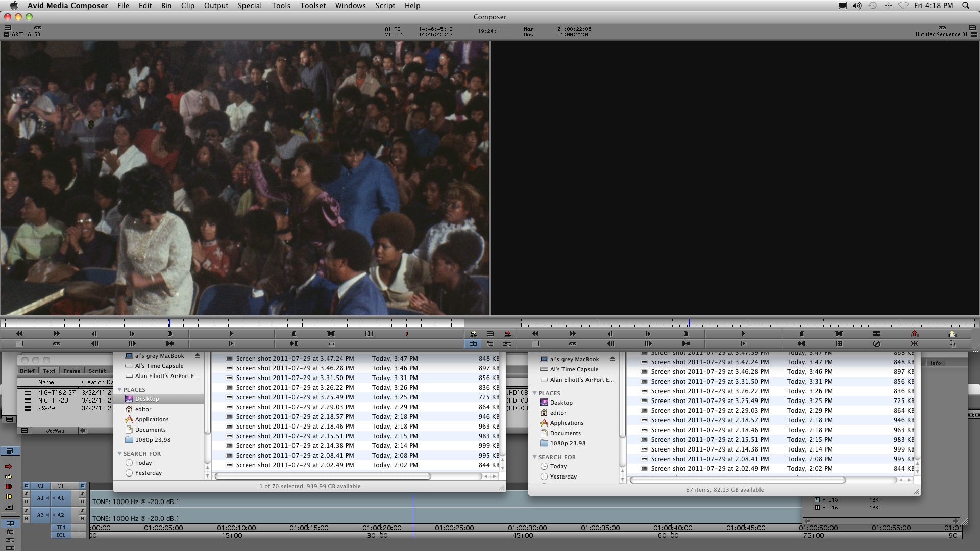This screenshot has width=980, height=551.
Task: Click the yellow Splice-in edit button
Action: tap(473, 334)
